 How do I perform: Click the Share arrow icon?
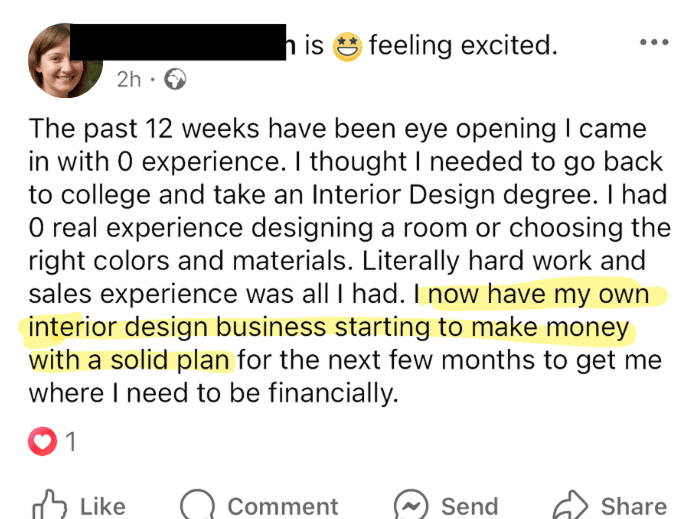pos(570,505)
